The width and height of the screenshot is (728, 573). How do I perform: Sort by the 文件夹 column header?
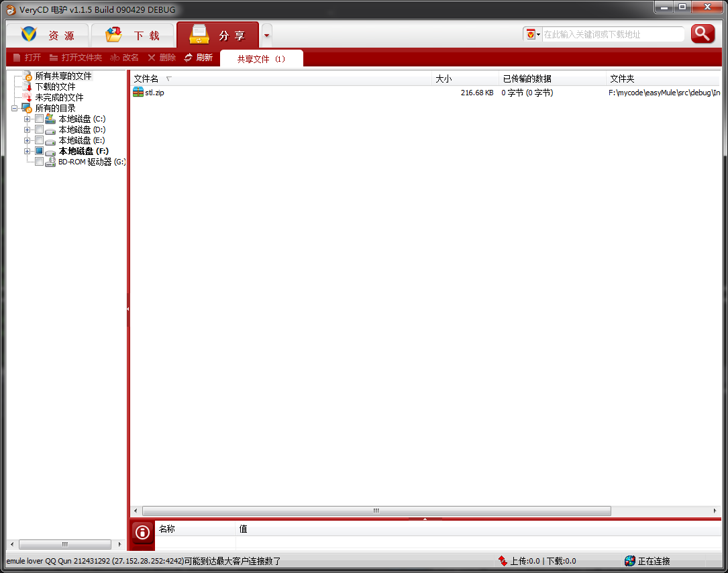pyautogui.click(x=664, y=79)
